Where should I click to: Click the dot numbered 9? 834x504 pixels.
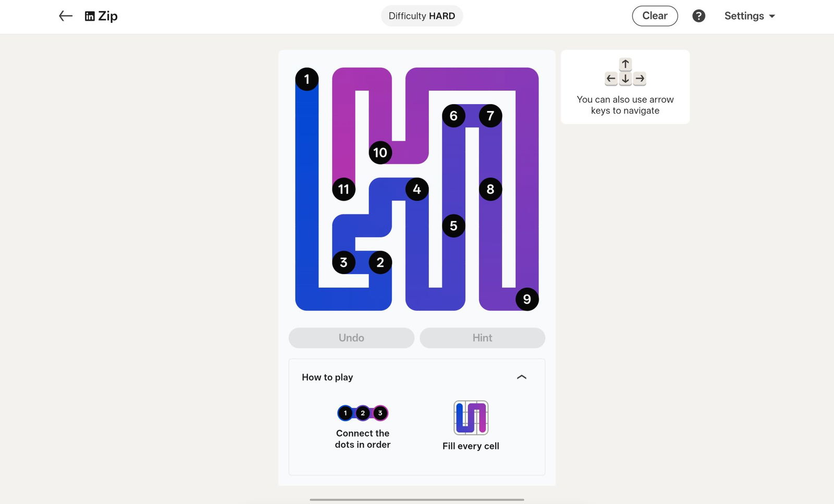[x=527, y=299]
